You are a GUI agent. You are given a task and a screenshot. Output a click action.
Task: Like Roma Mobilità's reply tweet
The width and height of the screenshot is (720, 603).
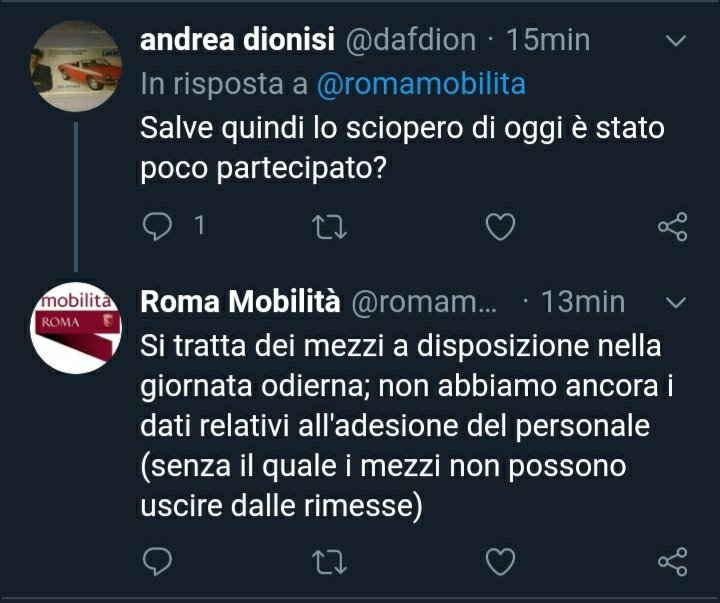(x=499, y=562)
